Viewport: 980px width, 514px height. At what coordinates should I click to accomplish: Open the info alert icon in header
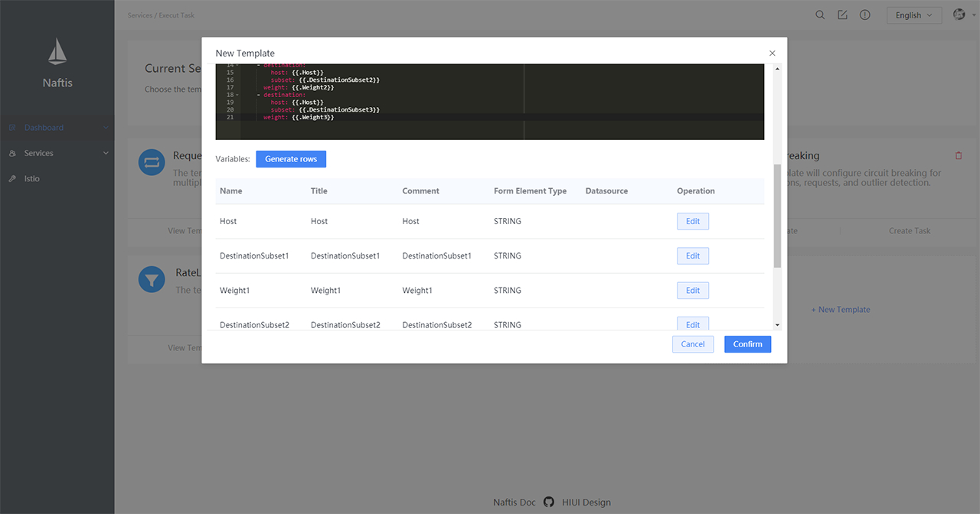864,15
